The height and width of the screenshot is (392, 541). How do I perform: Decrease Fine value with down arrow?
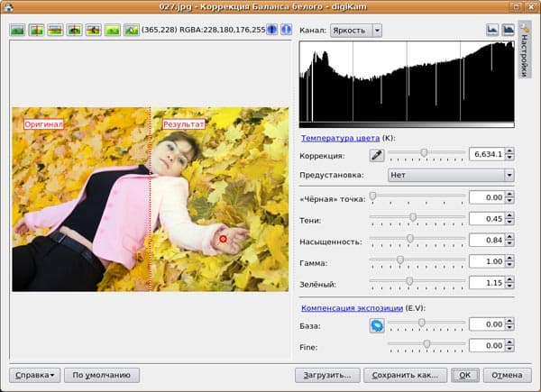509,350
